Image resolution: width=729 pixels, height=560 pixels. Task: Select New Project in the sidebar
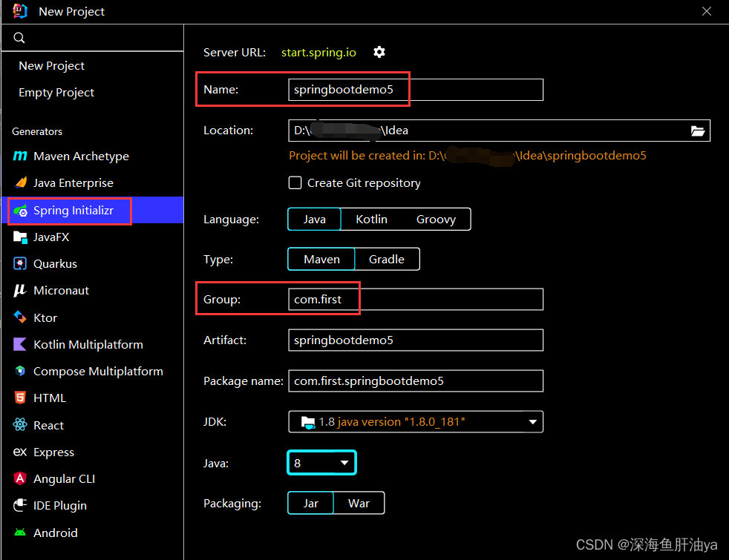pos(51,65)
